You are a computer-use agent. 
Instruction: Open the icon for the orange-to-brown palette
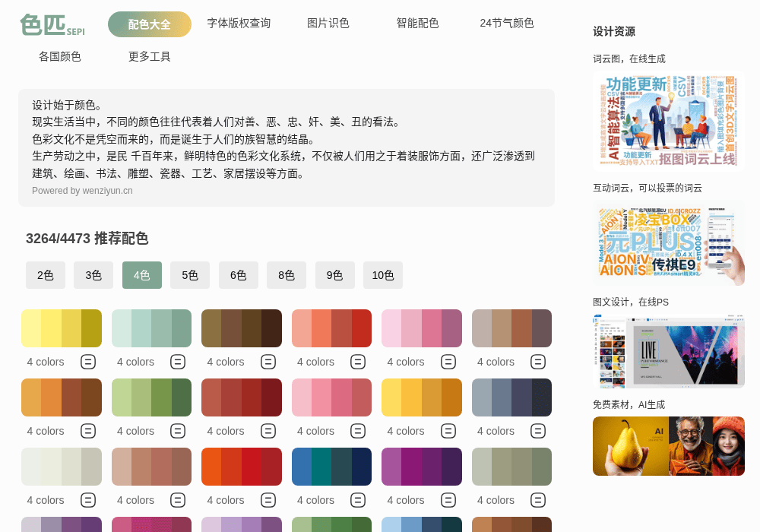point(87,431)
